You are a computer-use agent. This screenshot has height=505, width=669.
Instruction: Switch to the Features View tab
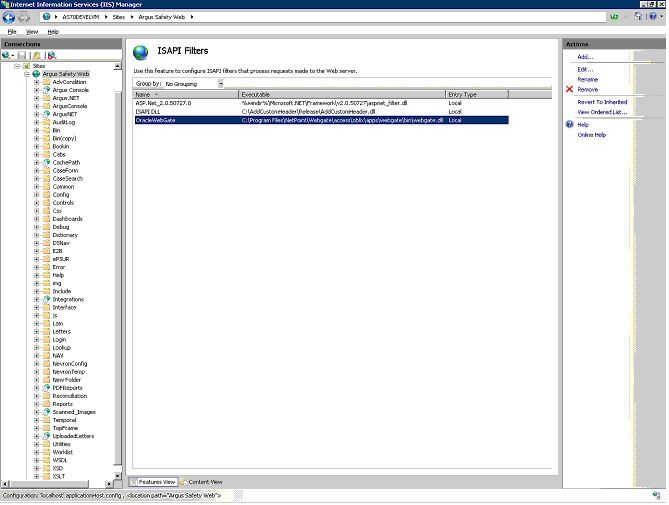point(153,482)
